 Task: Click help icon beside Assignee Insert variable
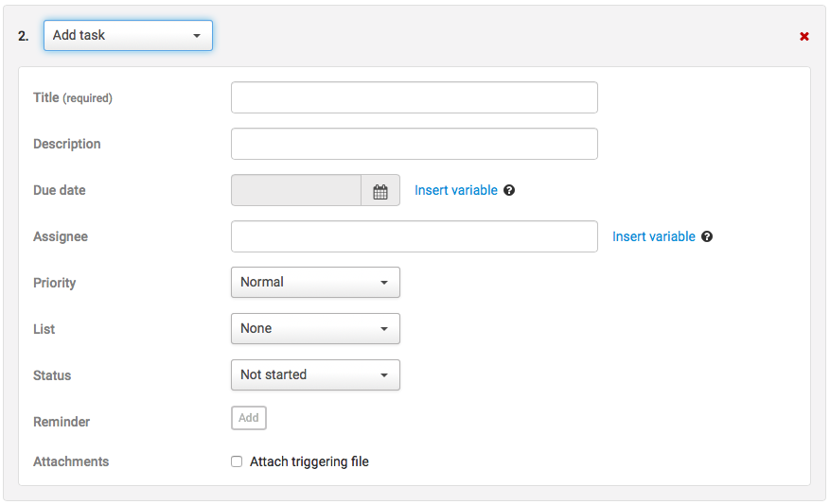[x=707, y=236]
